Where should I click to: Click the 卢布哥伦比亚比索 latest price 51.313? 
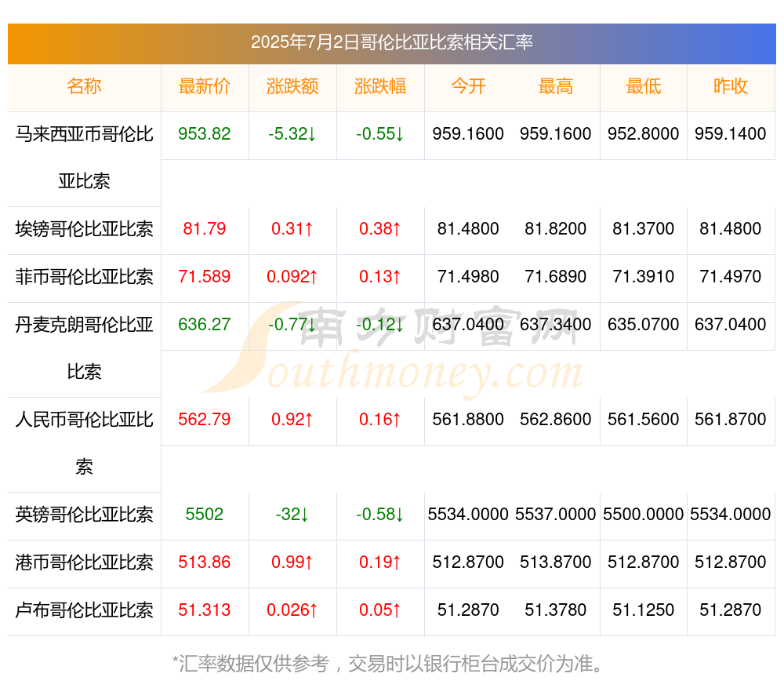204,611
